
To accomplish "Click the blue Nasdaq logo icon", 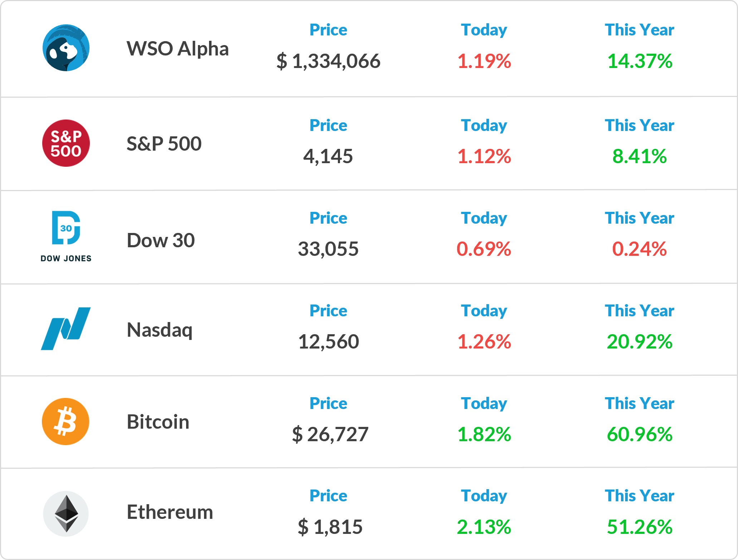I will pyautogui.click(x=66, y=328).
